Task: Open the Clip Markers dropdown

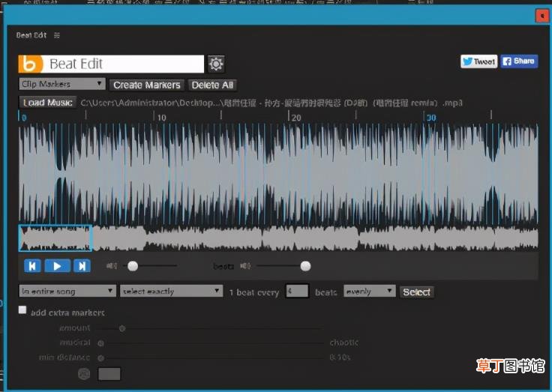Action: pos(62,84)
